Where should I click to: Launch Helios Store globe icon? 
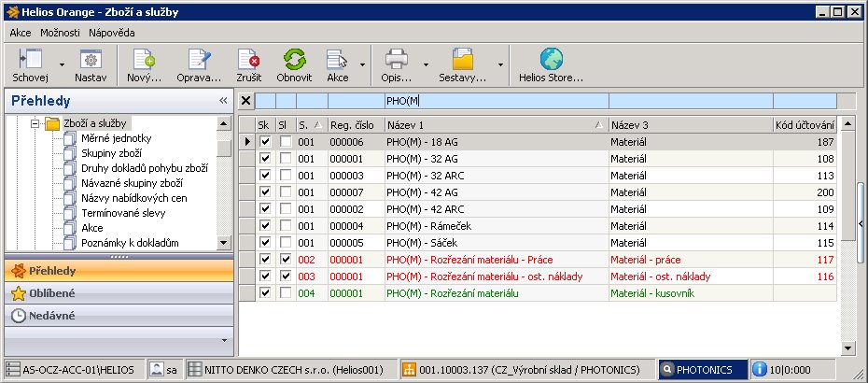(552, 59)
